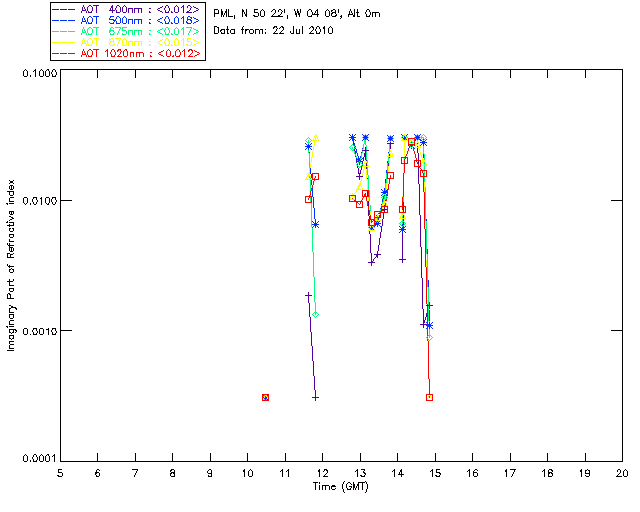Click the green diamond marker near 0.0013 at 12 GMT
The width and height of the screenshot is (640, 512).
(x=315, y=314)
